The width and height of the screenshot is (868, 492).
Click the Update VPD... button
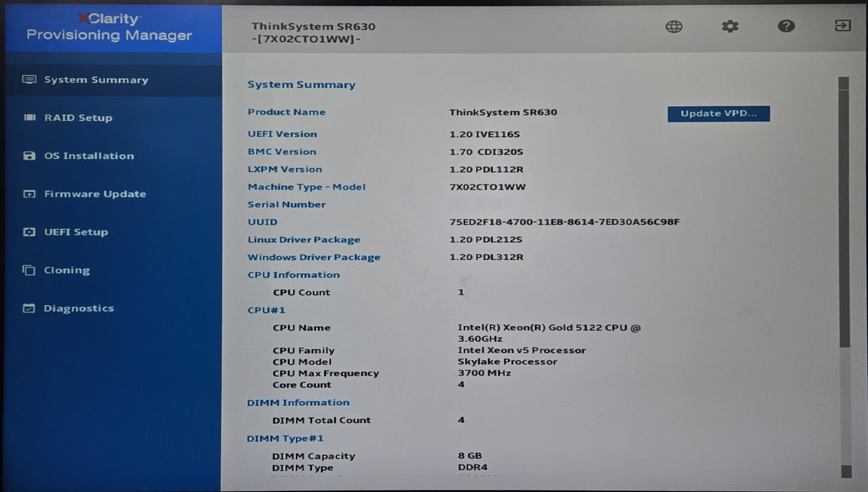click(x=718, y=114)
